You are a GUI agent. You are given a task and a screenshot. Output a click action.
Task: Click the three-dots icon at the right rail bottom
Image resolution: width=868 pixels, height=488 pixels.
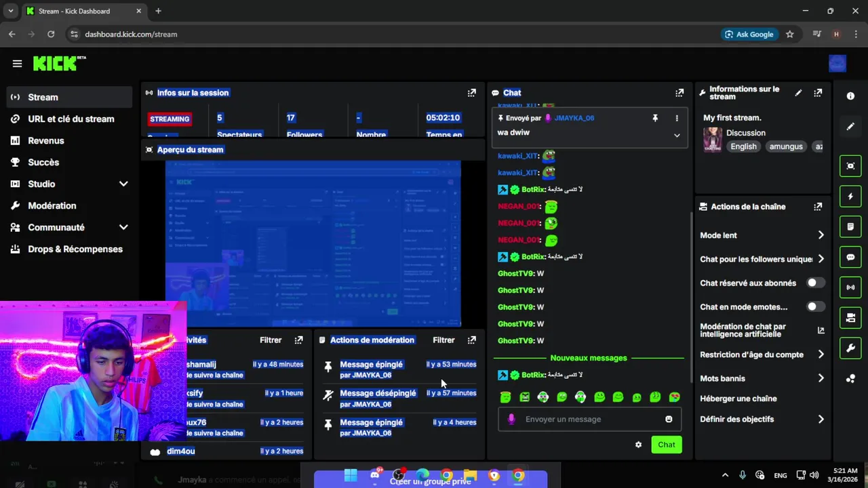click(850, 379)
